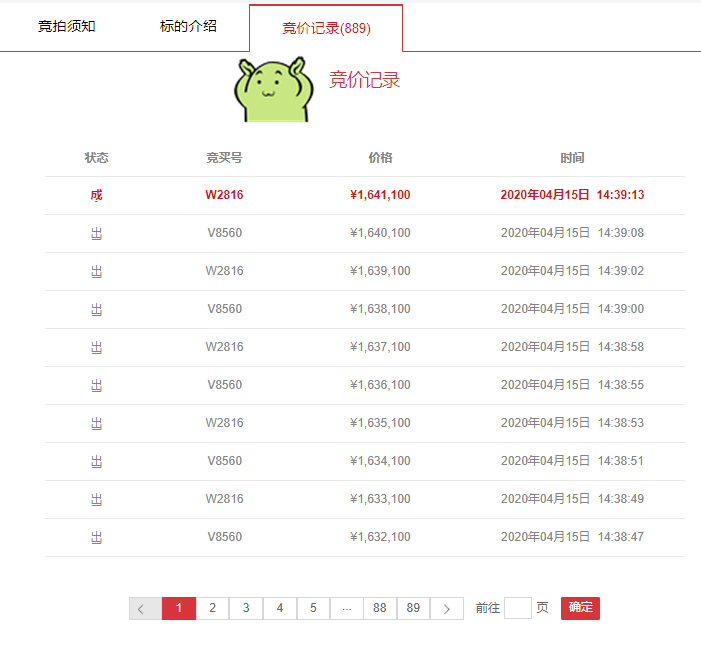Click the green mascot cartoon image
The height and width of the screenshot is (646, 701).
point(274,89)
